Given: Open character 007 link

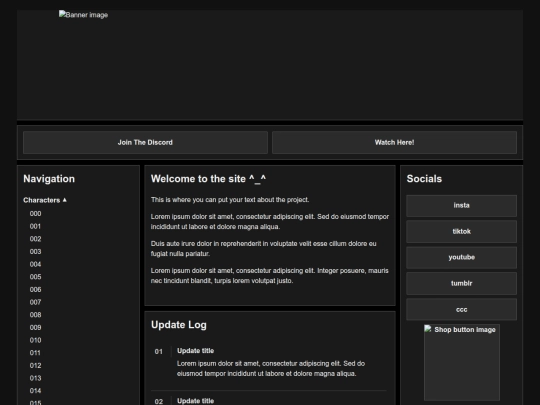Looking at the screenshot, I should (35, 302).
